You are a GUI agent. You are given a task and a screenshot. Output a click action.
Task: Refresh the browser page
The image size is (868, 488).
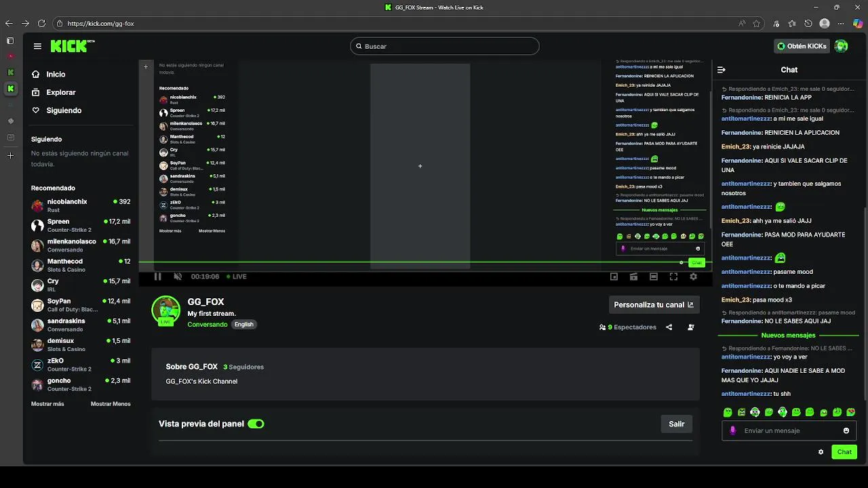[x=41, y=23]
